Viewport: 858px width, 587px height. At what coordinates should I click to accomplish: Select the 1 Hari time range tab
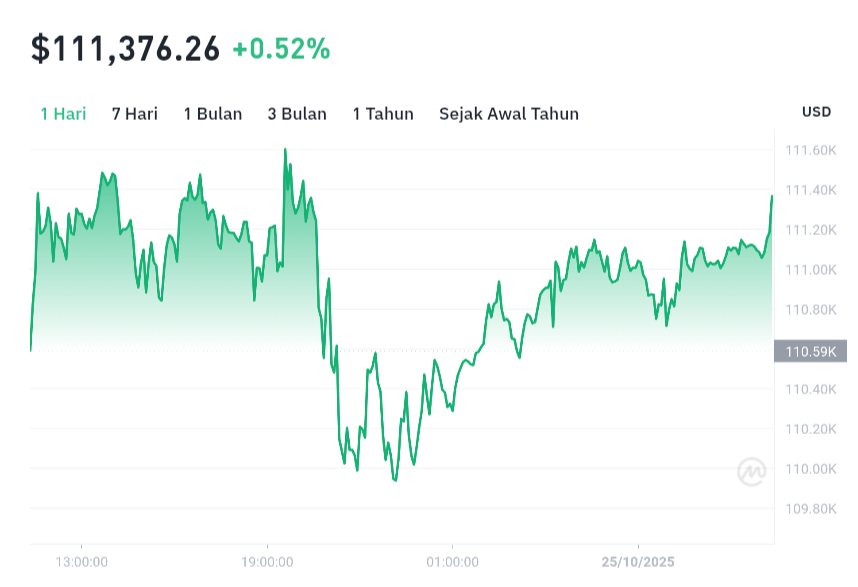click(x=63, y=114)
